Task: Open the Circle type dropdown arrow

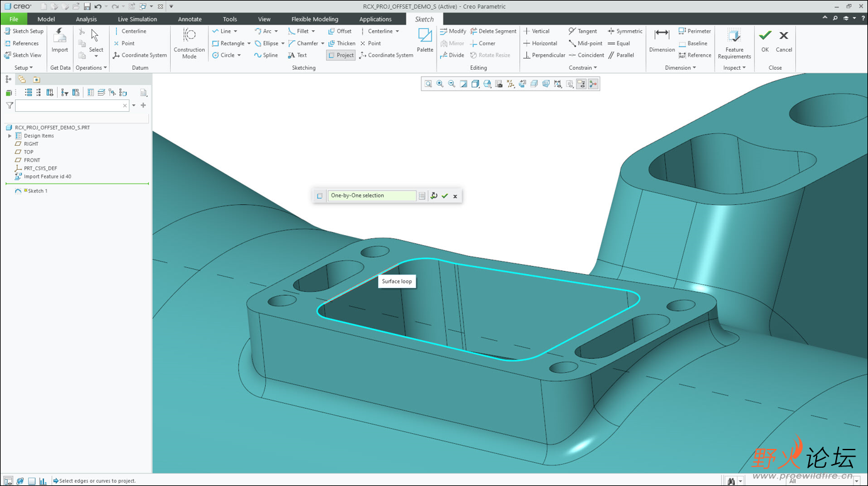Action: [x=239, y=55]
